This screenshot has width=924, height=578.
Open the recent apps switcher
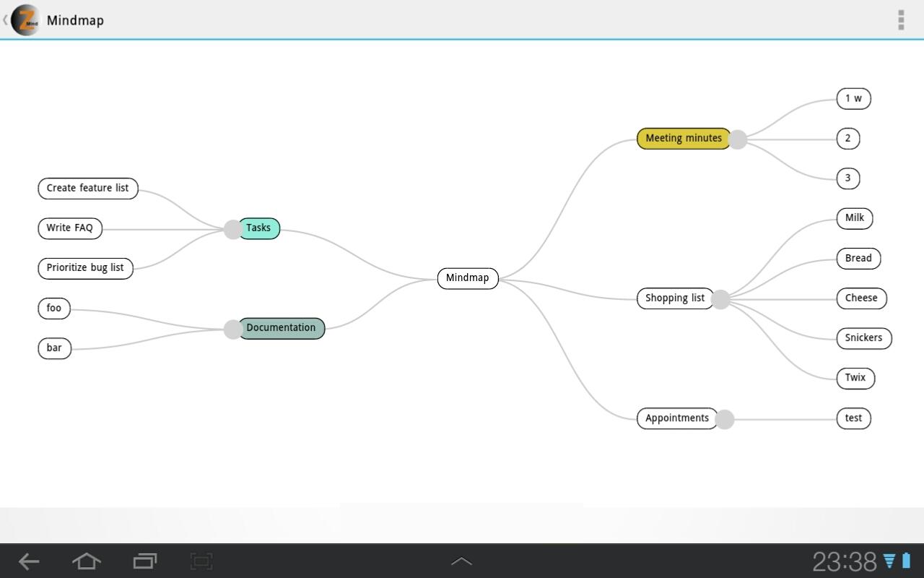[145, 561]
